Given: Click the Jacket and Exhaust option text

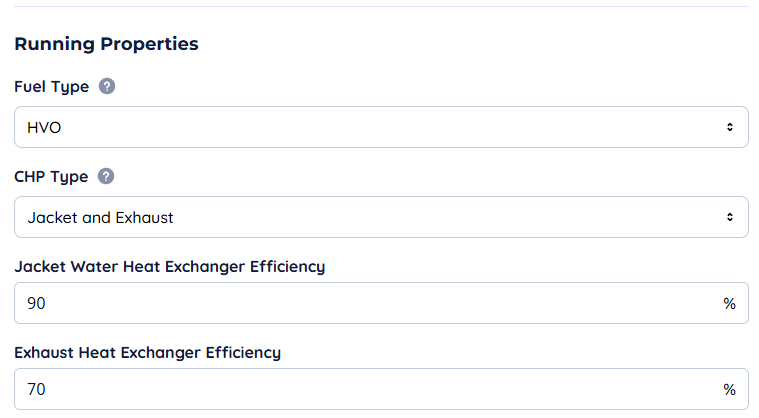Looking at the screenshot, I should [101, 217].
